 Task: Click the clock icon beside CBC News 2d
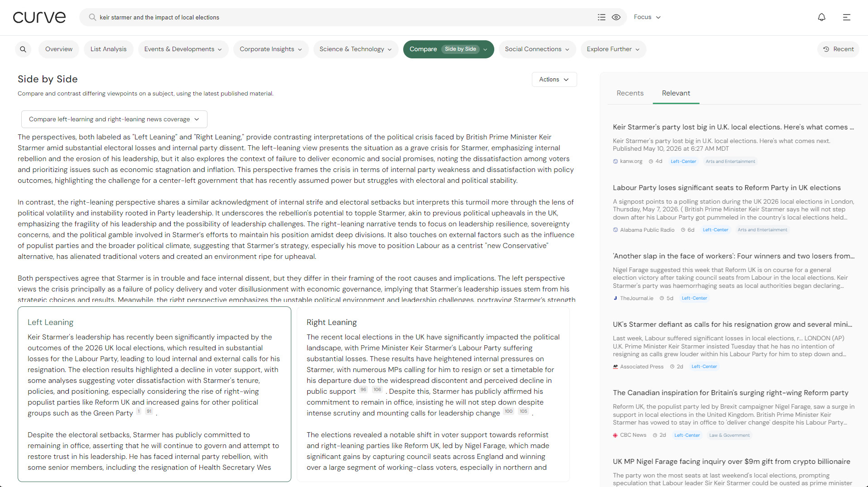[x=655, y=435]
